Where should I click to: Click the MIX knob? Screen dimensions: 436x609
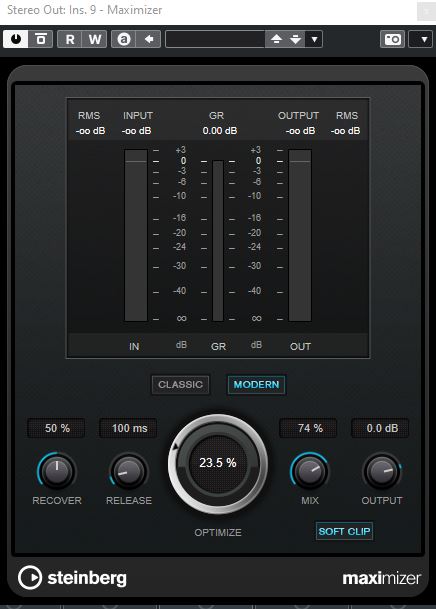pyautogui.click(x=309, y=472)
